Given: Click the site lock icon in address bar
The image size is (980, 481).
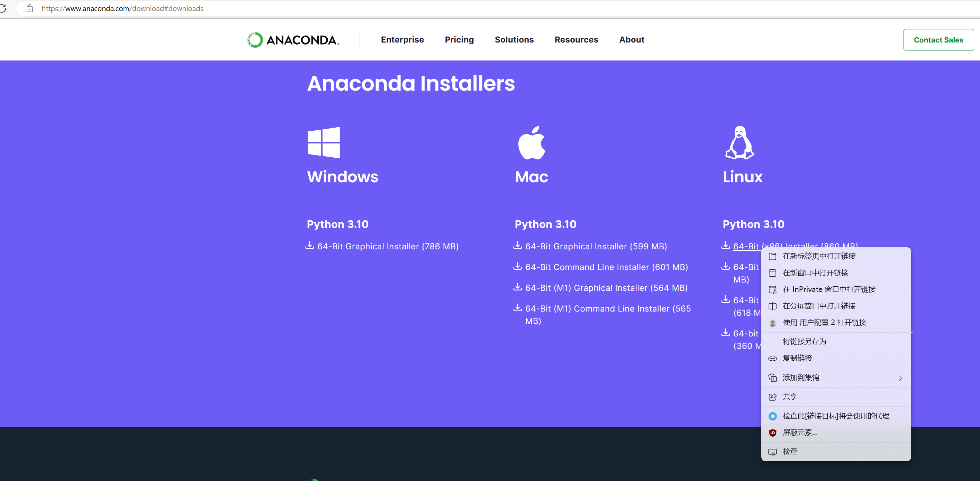Looking at the screenshot, I should [30, 8].
